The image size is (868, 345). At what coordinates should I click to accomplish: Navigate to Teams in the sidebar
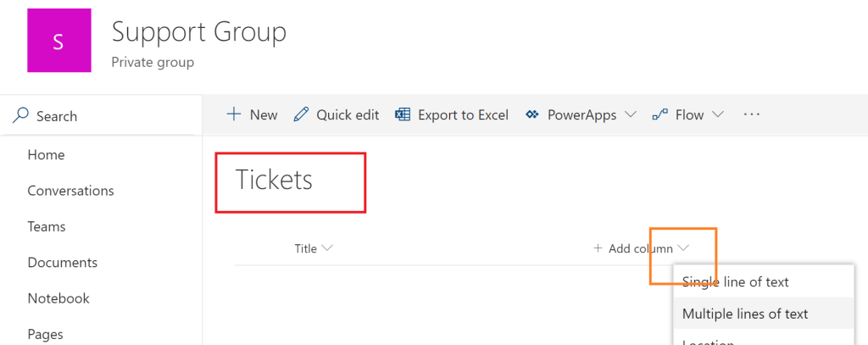(46, 226)
